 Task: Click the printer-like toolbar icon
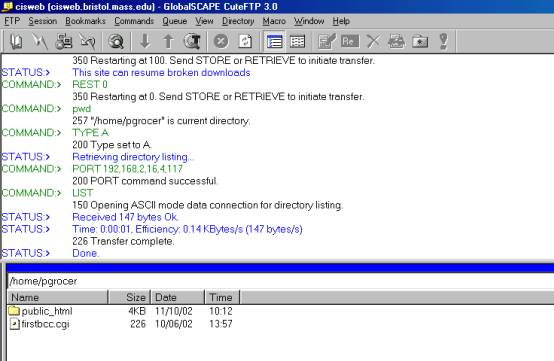pos(396,42)
